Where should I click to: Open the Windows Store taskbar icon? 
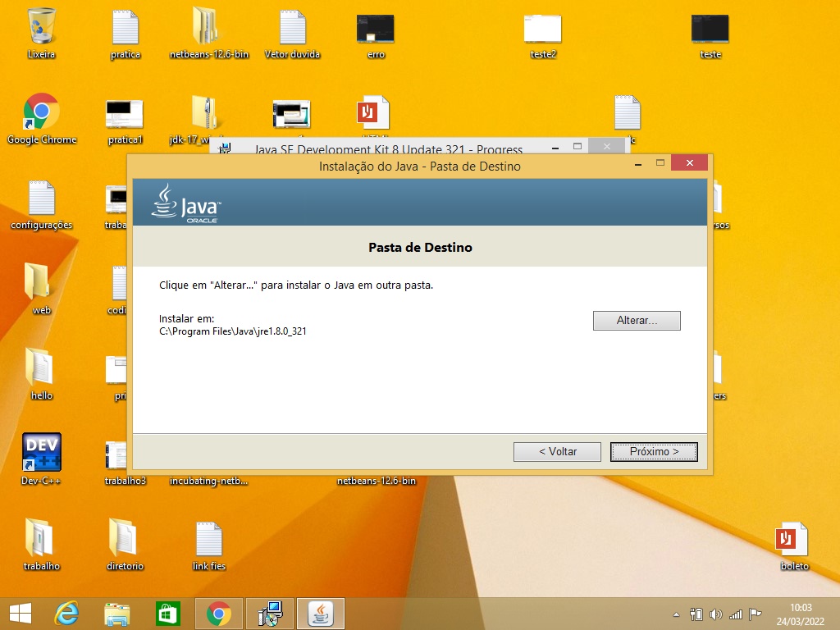167,614
